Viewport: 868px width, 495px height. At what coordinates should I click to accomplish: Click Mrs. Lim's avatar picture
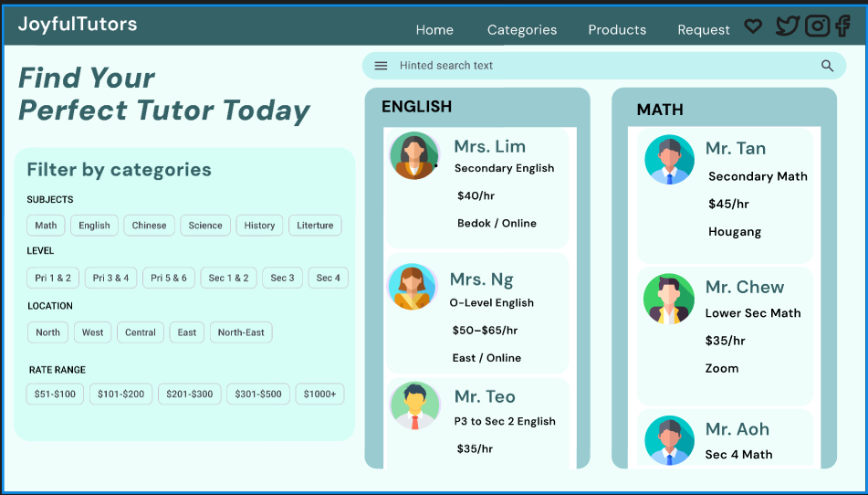[x=414, y=156]
